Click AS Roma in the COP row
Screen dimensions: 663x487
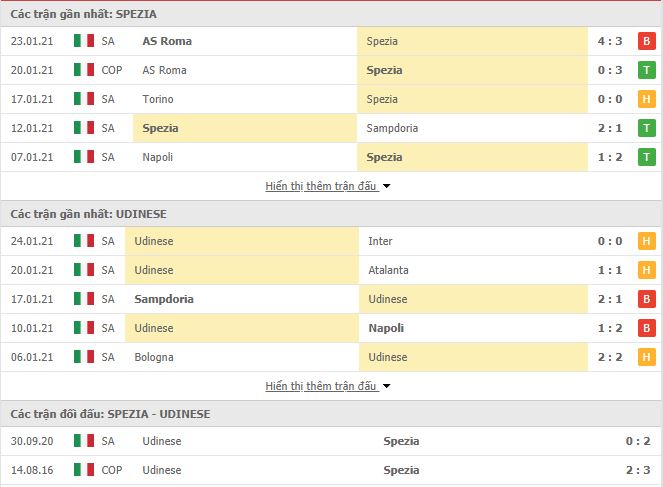(164, 70)
